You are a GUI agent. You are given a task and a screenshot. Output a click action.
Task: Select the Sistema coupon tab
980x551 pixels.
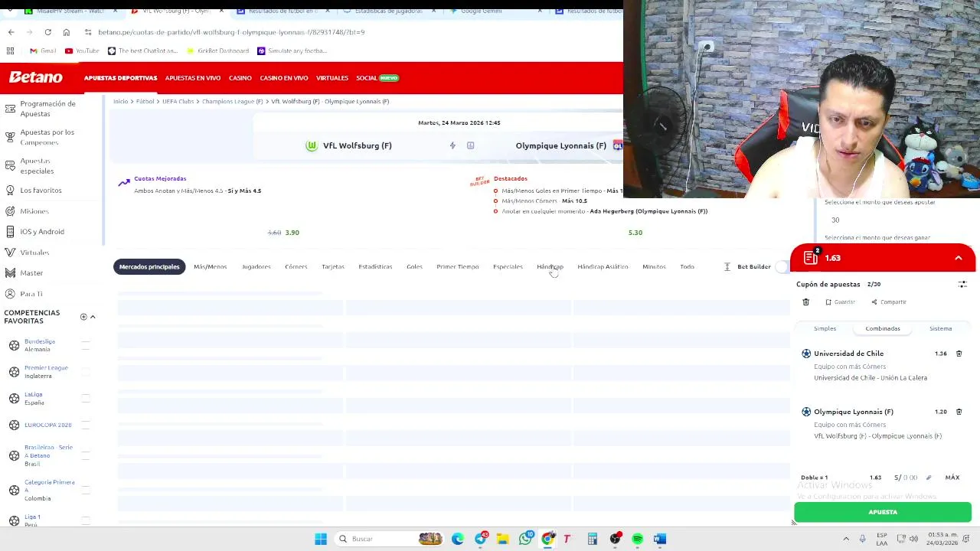[940, 328]
